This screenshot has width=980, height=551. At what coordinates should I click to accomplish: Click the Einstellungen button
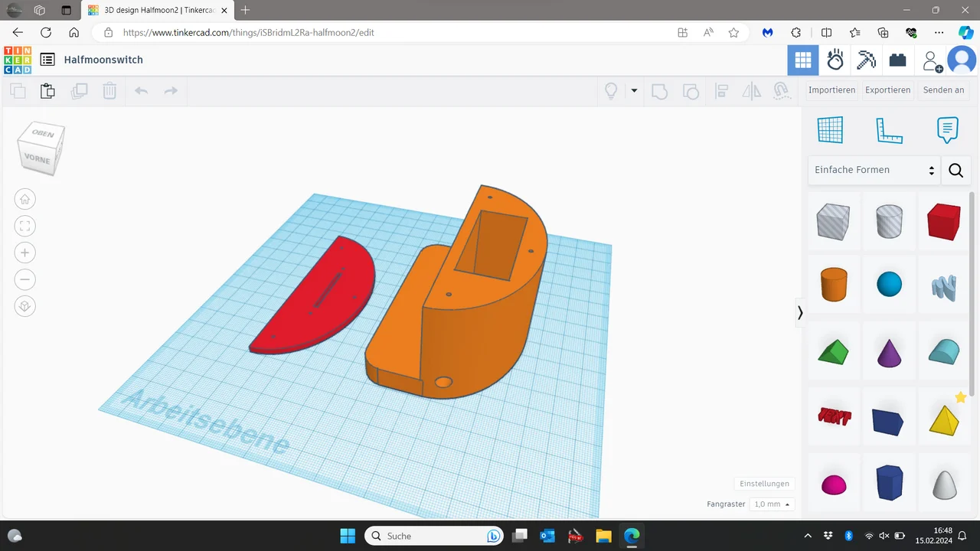point(764,484)
